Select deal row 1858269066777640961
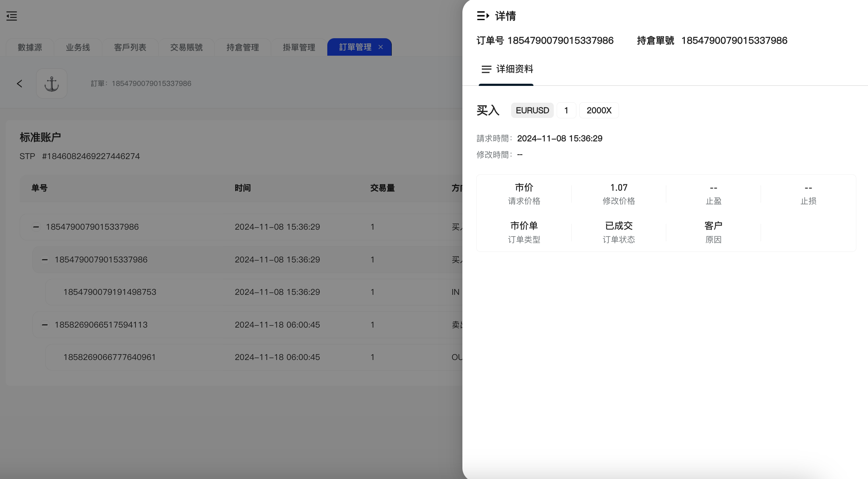 pos(109,357)
